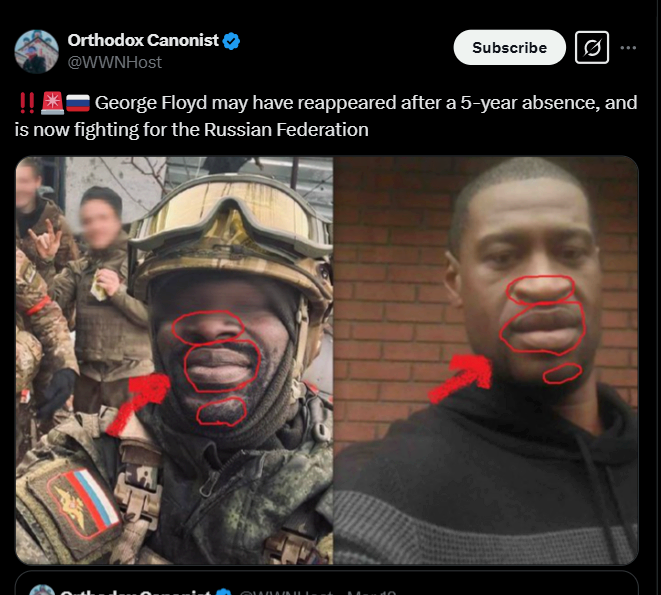
Task: Click the quoted post's avatar at the bottom
Action: [42, 590]
